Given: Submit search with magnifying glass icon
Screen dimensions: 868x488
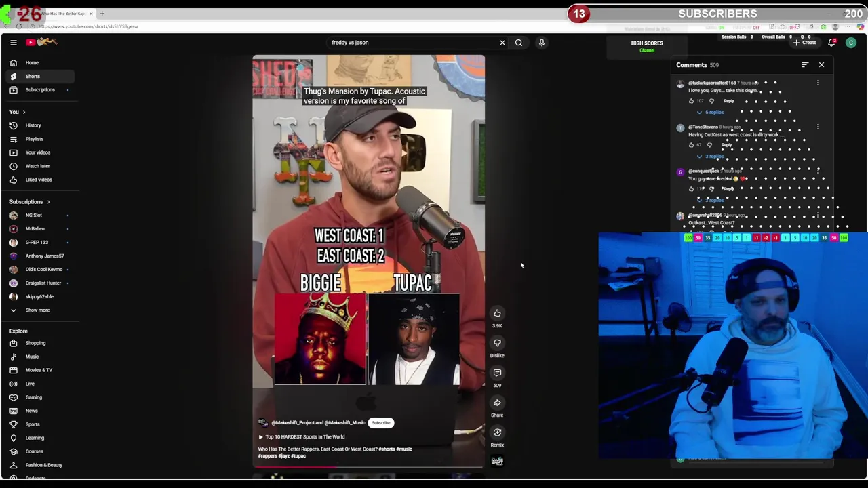Looking at the screenshot, I should (x=519, y=43).
